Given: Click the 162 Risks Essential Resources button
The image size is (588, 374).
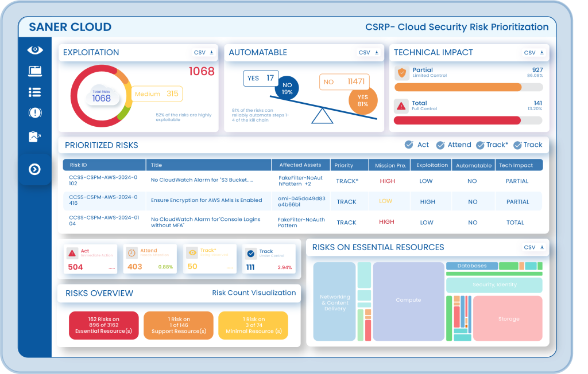Looking at the screenshot, I should click(103, 325).
